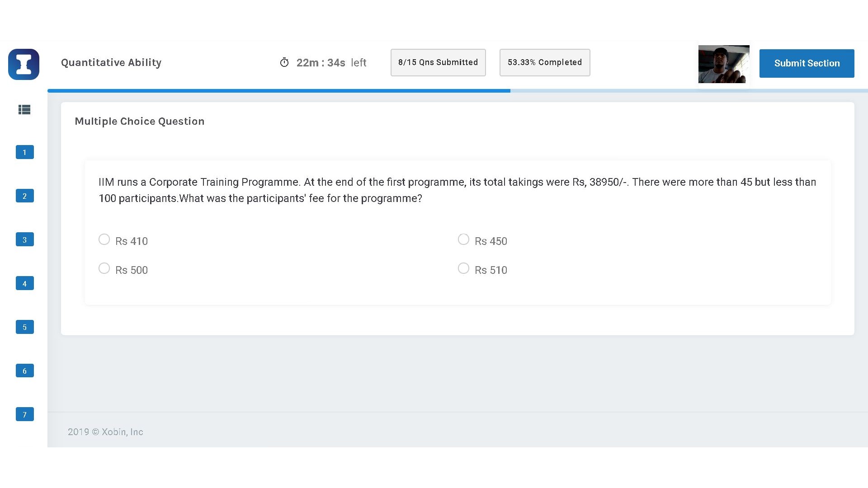The image size is (868, 488).
Task: Choose the Rs 450 radio button
Action: tap(463, 239)
